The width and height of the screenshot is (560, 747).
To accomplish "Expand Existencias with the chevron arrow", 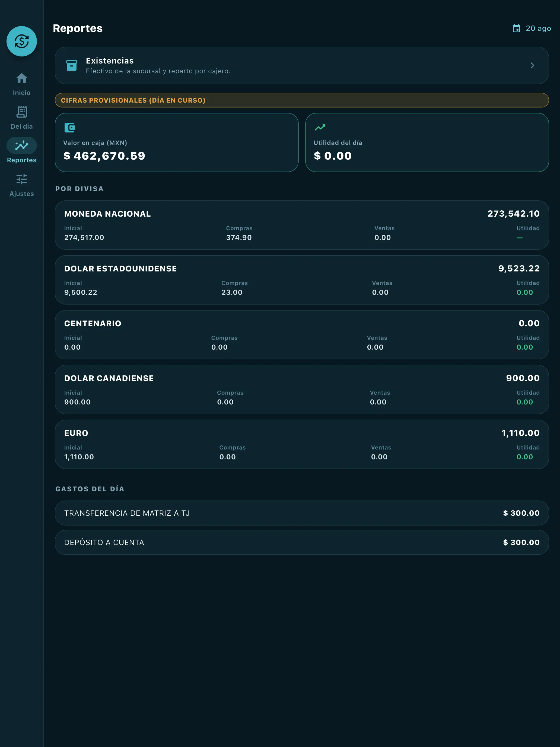I will (532, 65).
